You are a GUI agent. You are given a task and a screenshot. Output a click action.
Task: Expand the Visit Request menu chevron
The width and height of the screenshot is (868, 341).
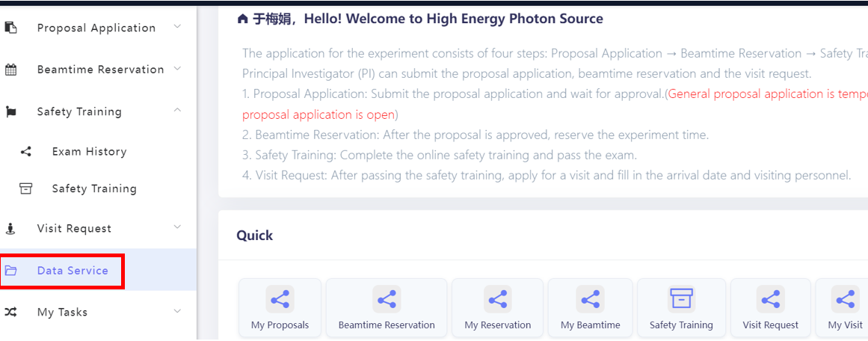pyautogui.click(x=177, y=227)
